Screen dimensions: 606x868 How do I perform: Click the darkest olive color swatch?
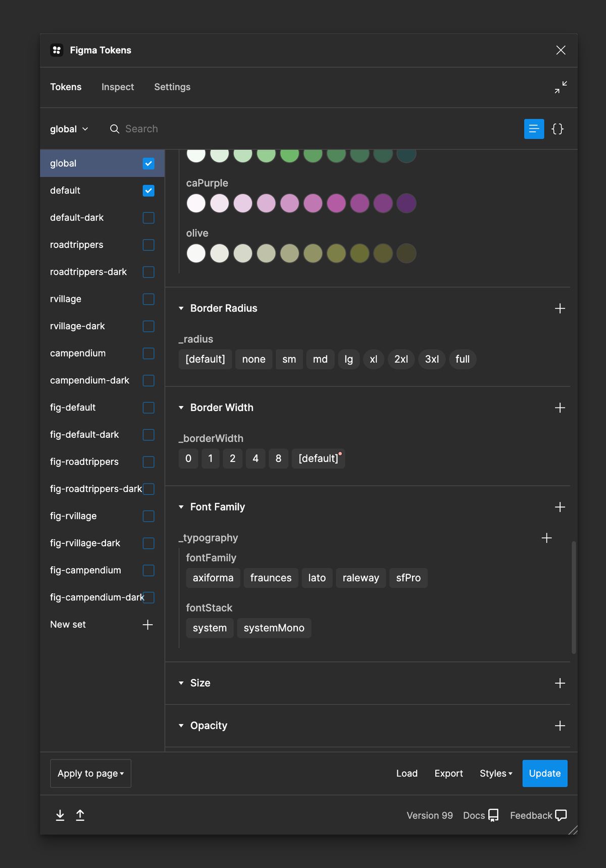pyautogui.click(x=407, y=253)
